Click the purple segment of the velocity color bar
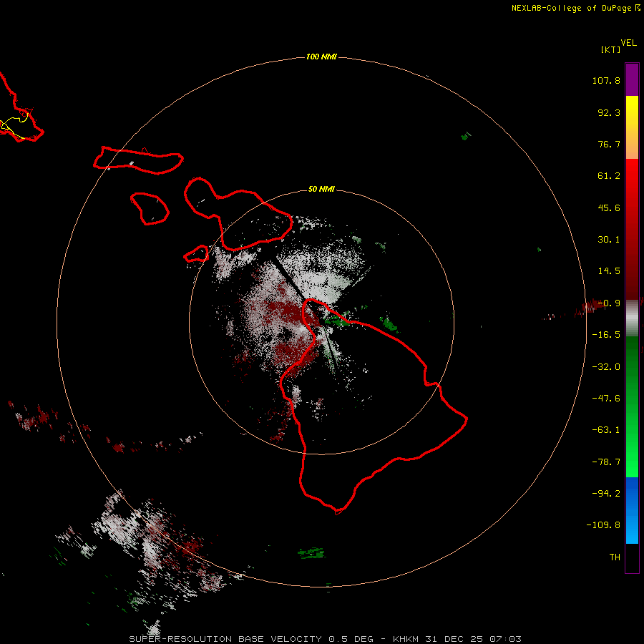The height and width of the screenshot is (644, 644). point(632,79)
